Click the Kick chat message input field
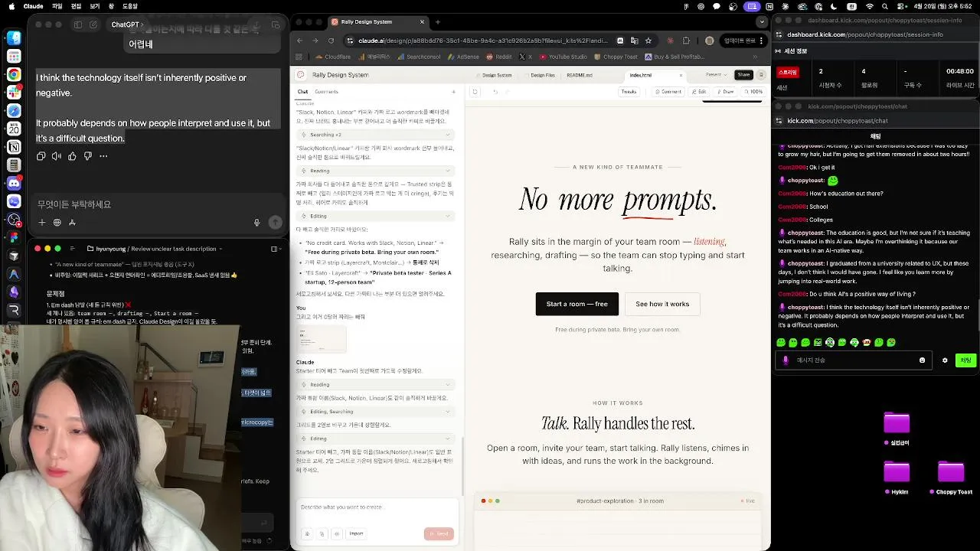980x551 pixels. pos(853,360)
